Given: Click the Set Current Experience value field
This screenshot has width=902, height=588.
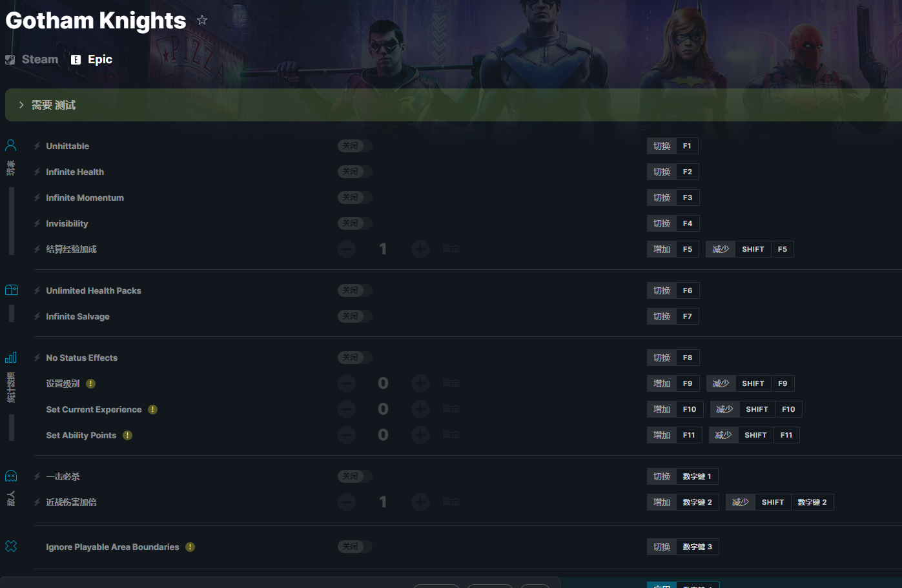Looking at the screenshot, I should coord(383,409).
